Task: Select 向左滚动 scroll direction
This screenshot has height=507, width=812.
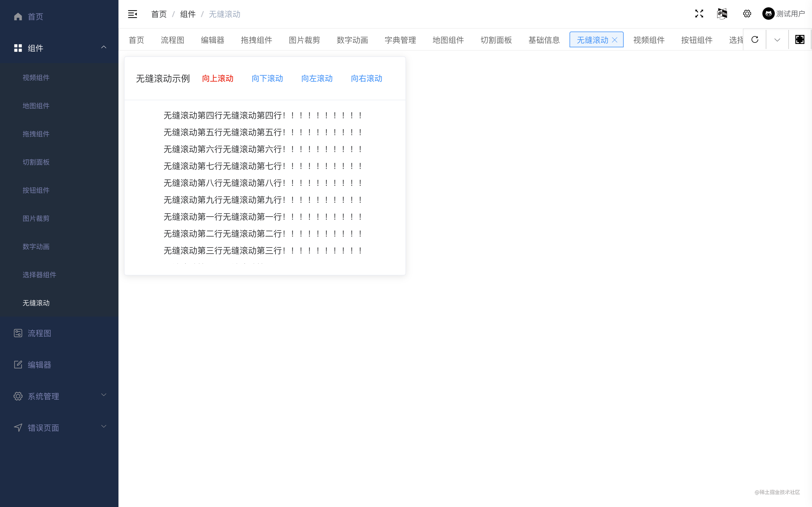Action: pos(317,79)
